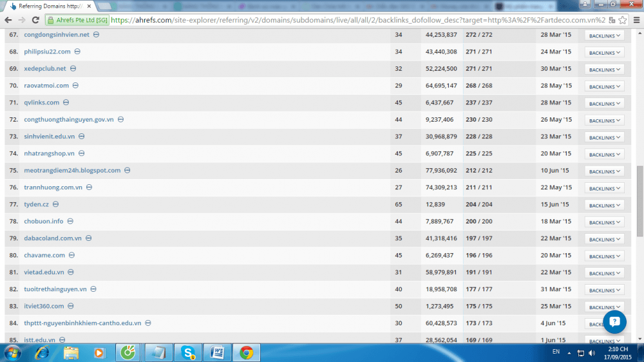The width and height of the screenshot is (644, 362).
Task: Expand details icon next to trannhuong.com.vn
Action: click(x=89, y=187)
